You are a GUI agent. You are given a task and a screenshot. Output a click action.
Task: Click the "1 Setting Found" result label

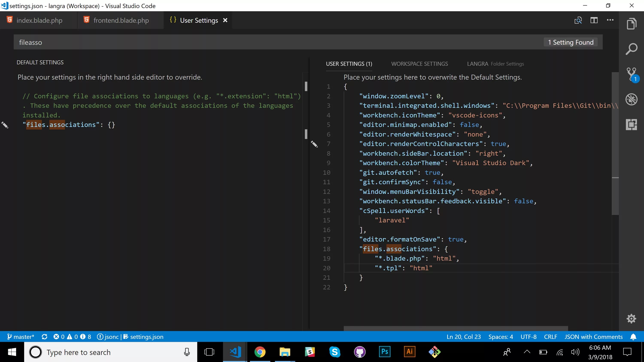point(571,42)
